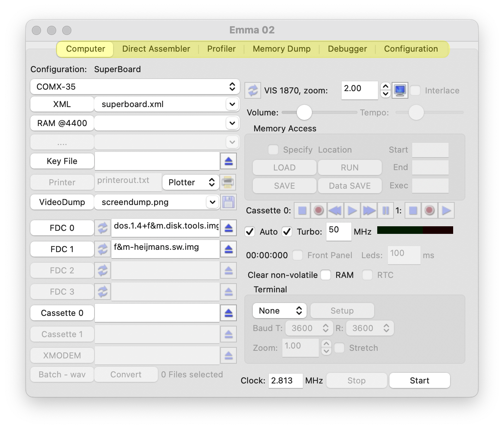This screenshot has height=429, width=504.
Task: Adjust the VIS 1870 zoom stepper
Action: pos(386,90)
